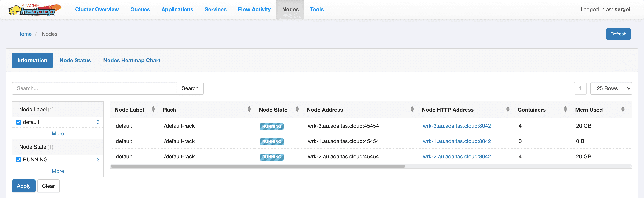Image resolution: width=644 pixels, height=198 pixels.
Task: Open the 25 Rows dropdown
Action: (x=611, y=88)
